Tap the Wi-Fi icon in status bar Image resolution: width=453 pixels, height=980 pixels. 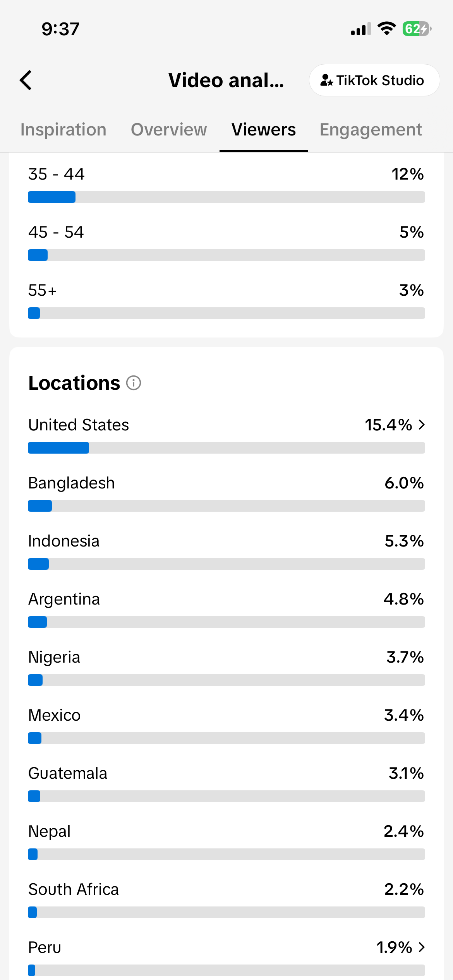pos(386,29)
